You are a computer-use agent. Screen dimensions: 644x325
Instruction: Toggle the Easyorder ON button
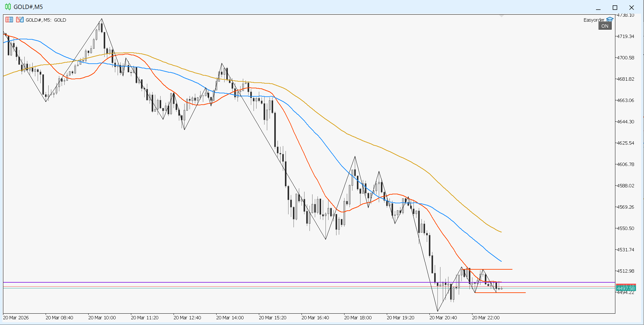pos(605,26)
